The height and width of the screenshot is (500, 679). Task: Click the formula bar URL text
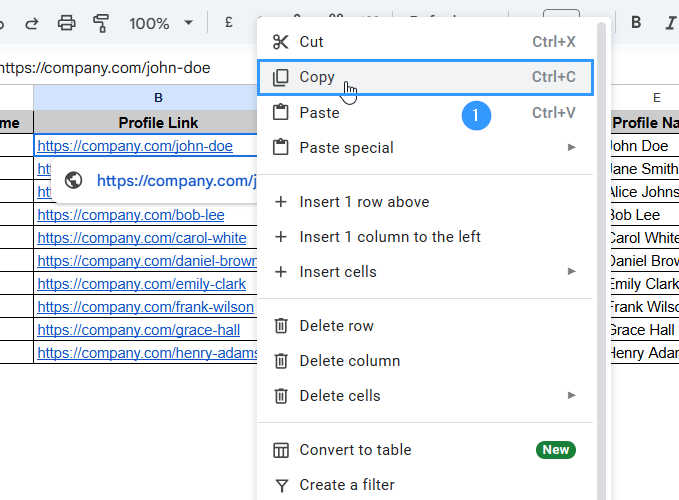[x=105, y=68]
